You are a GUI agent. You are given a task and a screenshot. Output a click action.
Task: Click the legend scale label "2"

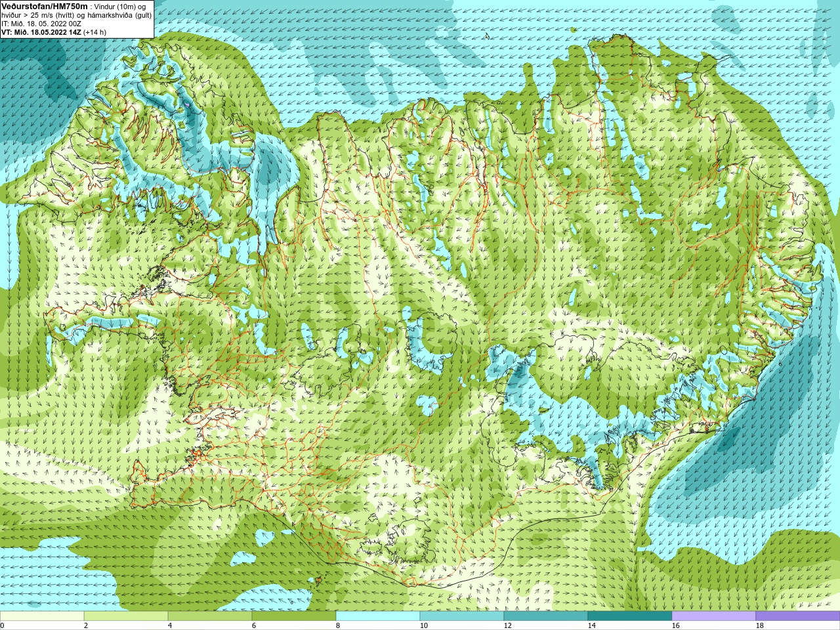coord(86,625)
